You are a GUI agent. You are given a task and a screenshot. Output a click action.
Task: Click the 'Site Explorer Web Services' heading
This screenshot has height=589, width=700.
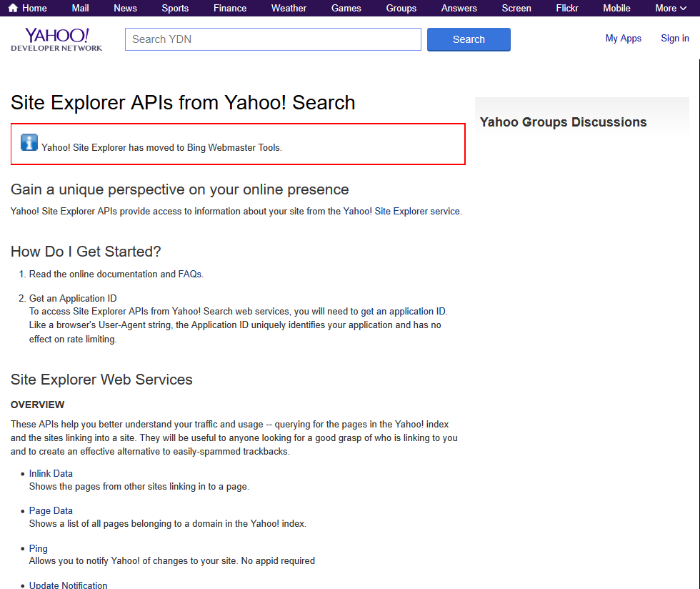[101, 380]
